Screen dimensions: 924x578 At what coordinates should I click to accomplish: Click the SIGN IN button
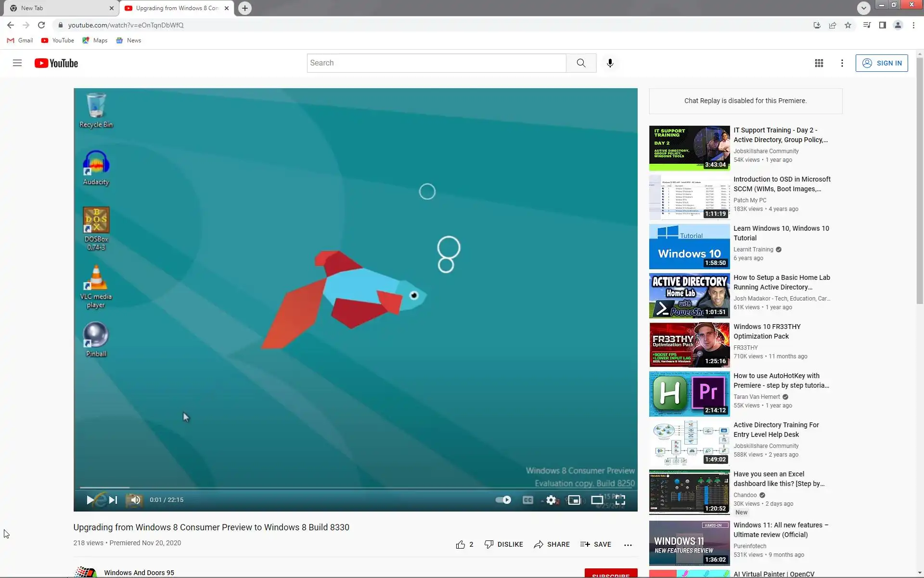click(882, 63)
